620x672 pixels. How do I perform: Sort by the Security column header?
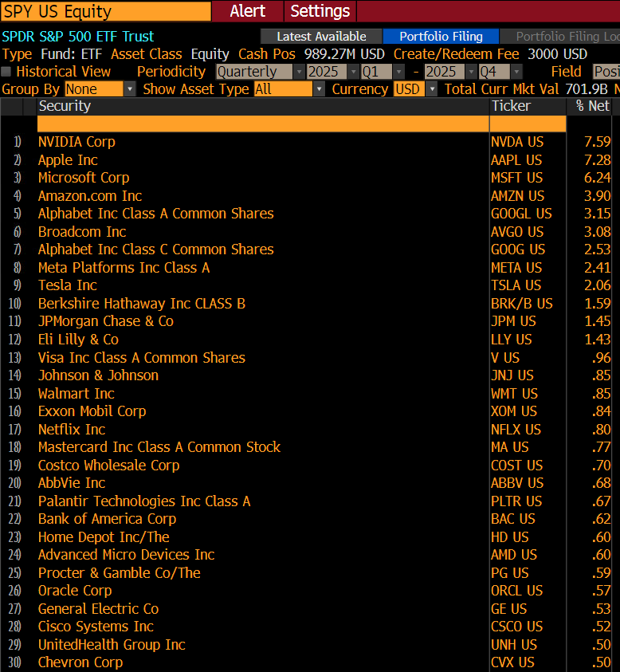click(x=263, y=106)
